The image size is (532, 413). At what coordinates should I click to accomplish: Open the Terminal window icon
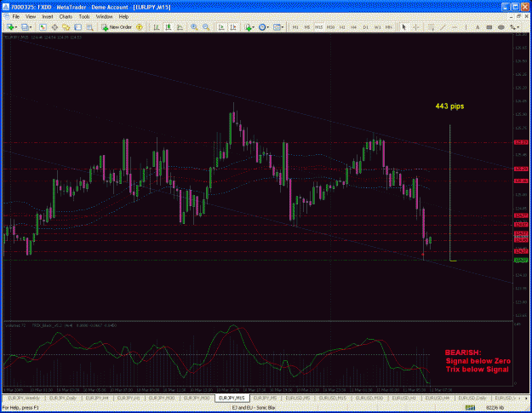(x=77, y=27)
